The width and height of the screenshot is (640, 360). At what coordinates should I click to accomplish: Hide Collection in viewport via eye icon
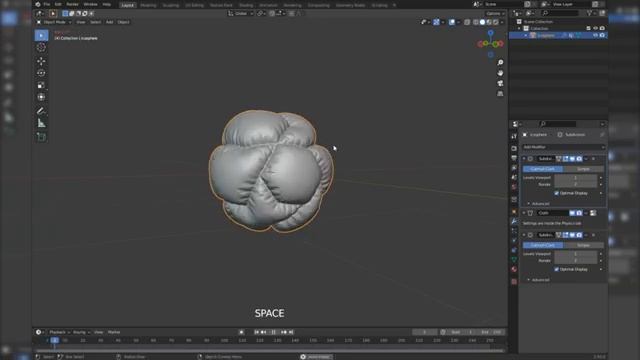596,29
